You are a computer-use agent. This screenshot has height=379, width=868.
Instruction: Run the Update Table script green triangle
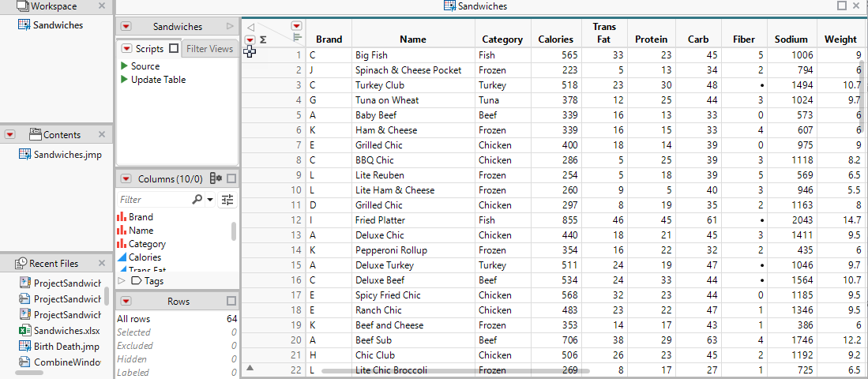[124, 80]
